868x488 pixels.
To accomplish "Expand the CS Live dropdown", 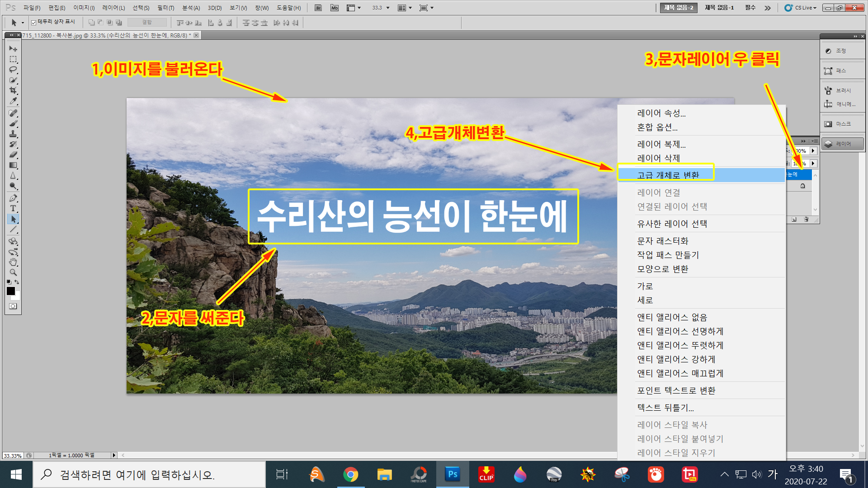I will point(805,8).
